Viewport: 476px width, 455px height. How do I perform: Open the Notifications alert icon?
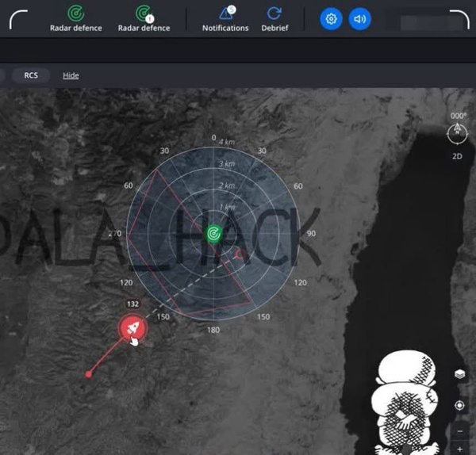[x=227, y=13]
